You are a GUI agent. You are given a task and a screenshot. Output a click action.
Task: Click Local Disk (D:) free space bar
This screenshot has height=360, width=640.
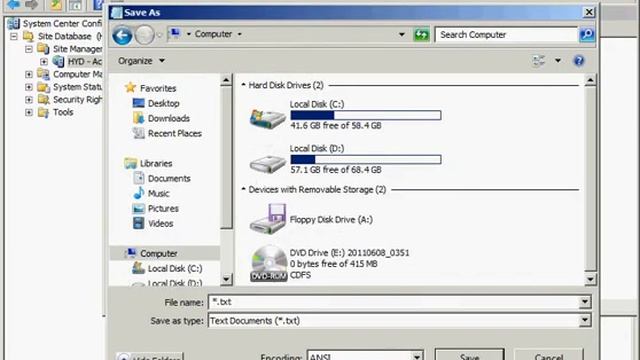point(366,159)
